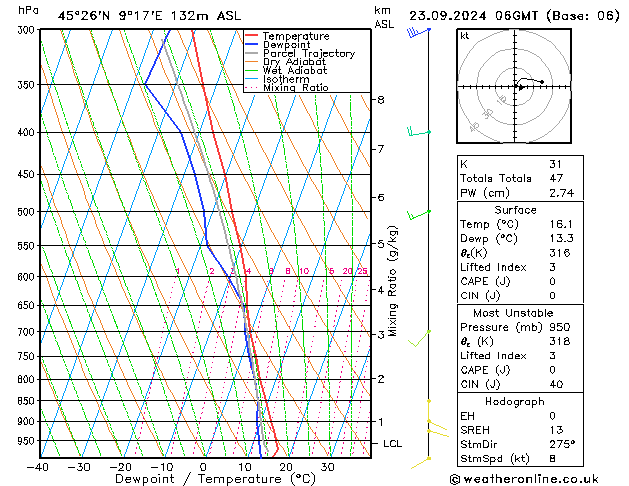The width and height of the screenshot is (629, 486).
Task: Select Isotherm legend entry
Action: click(x=286, y=79)
